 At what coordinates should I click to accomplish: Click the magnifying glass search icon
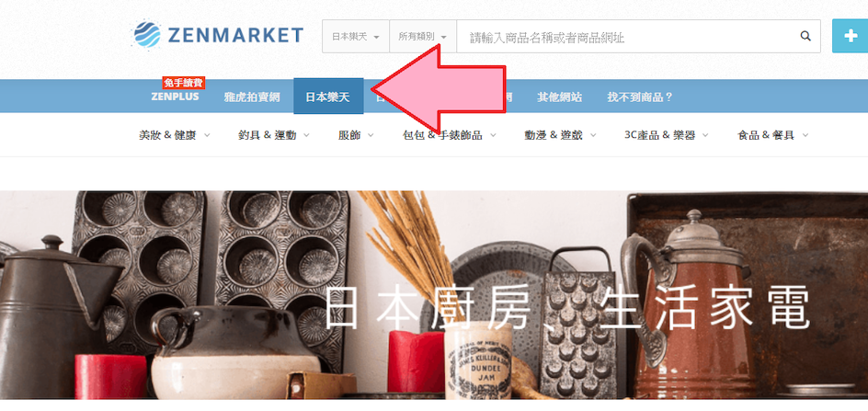[805, 37]
